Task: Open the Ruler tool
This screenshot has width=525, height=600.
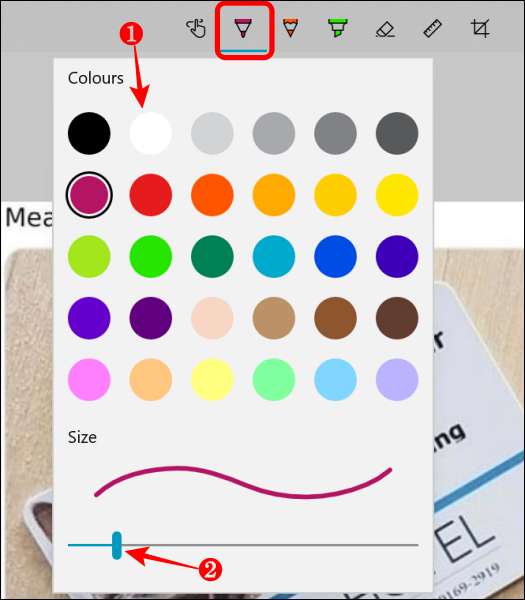Action: coord(433,29)
